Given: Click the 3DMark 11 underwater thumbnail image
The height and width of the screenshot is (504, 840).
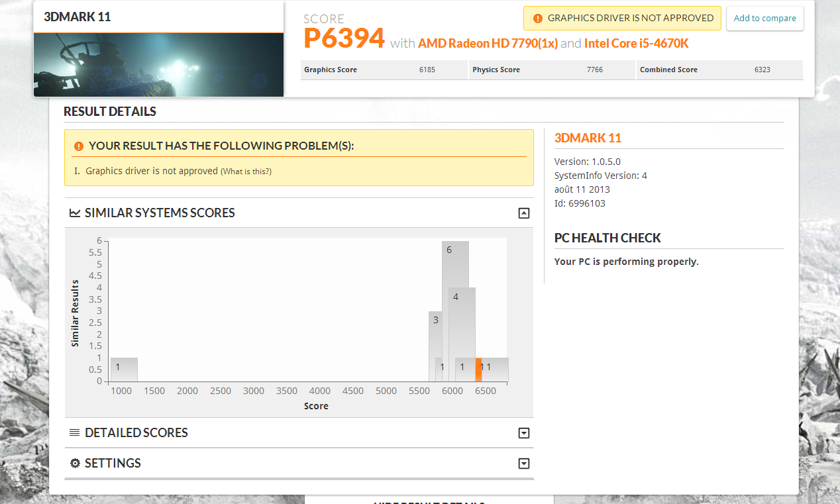Looking at the screenshot, I should pyautogui.click(x=159, y=65).
